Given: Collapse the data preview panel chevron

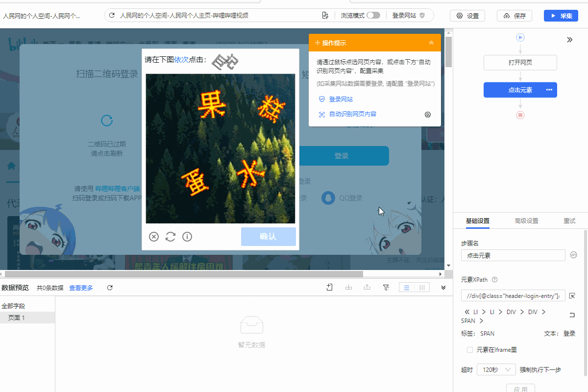Looking at the screenshot, I should pyautogui.click(x=443, y=288).
